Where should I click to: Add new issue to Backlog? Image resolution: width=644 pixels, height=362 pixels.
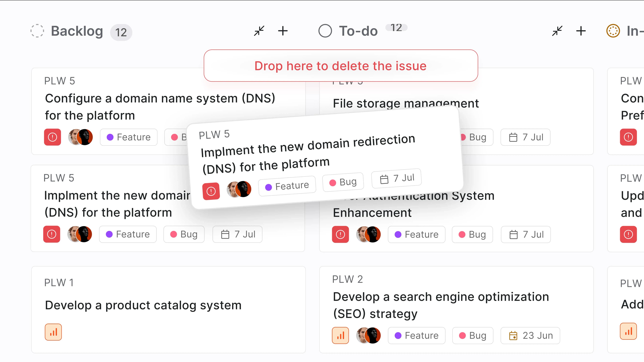pos(283,31)
